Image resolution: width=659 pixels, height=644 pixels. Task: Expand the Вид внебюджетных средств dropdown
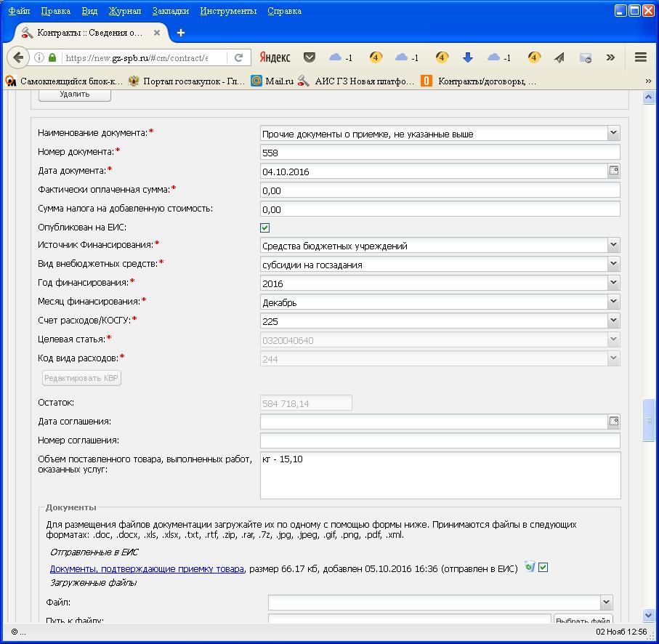click(x=614, y=264)
